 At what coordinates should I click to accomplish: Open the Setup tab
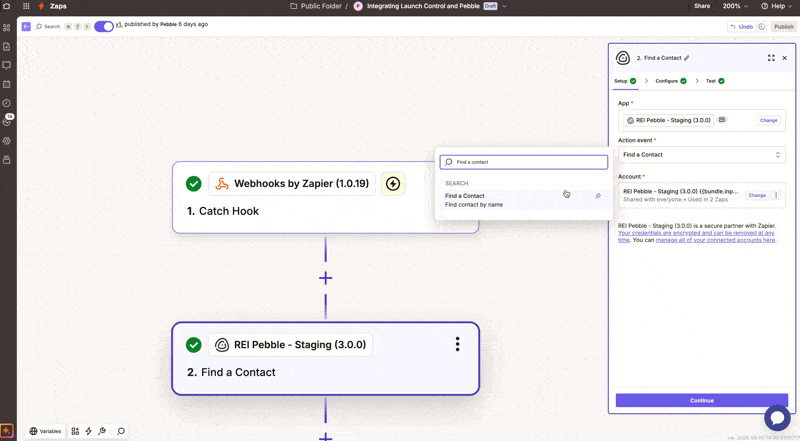coord(625,81)
